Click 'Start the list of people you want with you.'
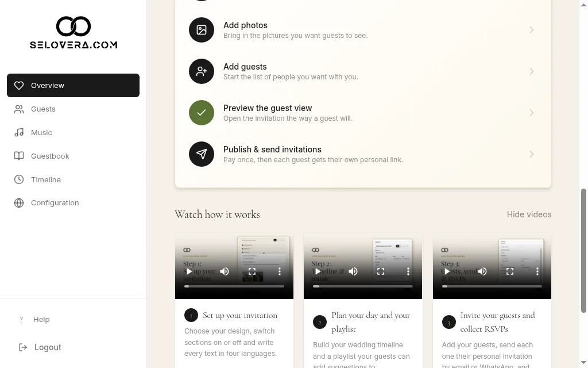The image size is (588, 368). pos(291,77)
